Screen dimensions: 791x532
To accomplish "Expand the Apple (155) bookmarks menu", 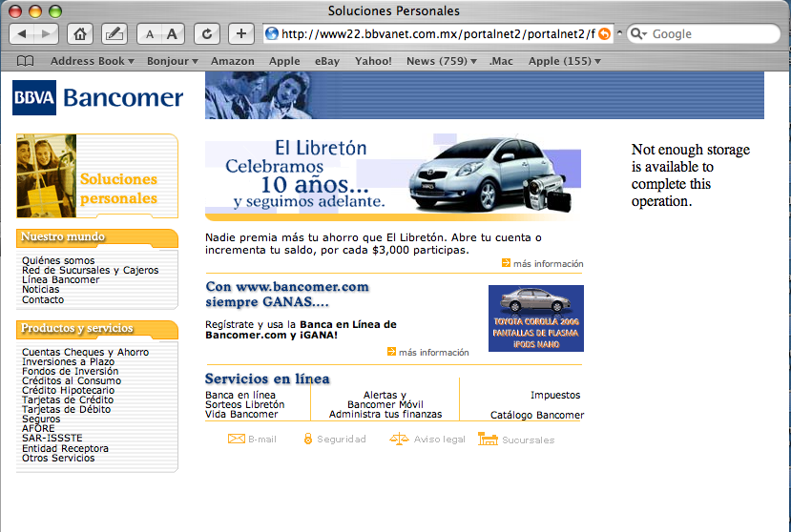I will 565,61.
